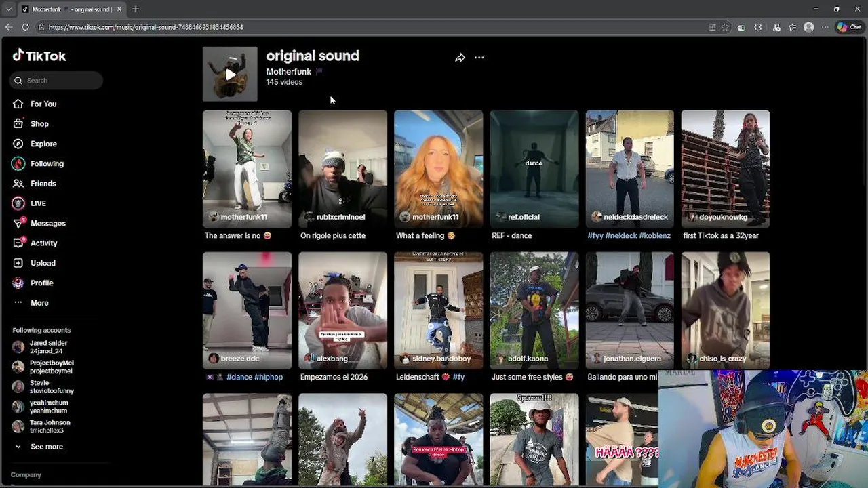Open ref.oficial 'REF - dance' video
This screenshot has width=868, height=488.
click(x=534, y=169)
